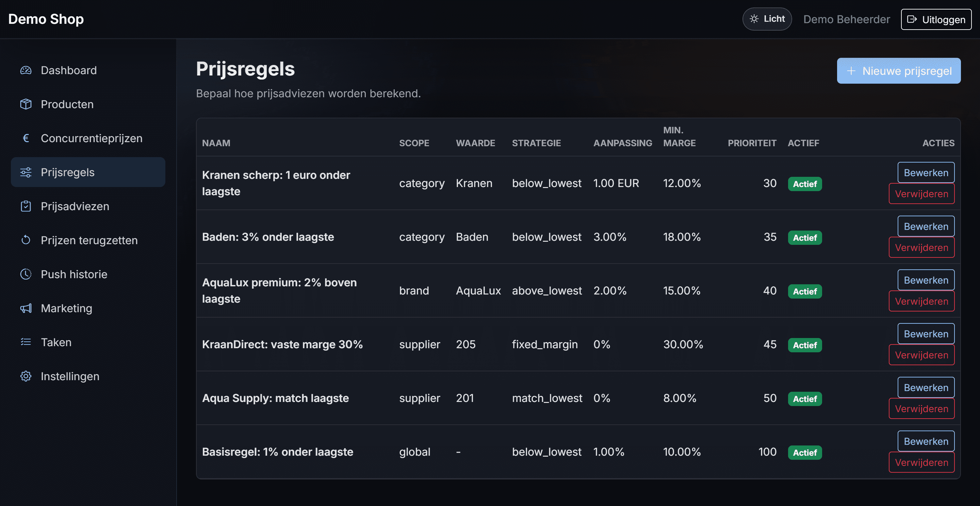980x506 pixels.
Task: Click the euro icon for Concurrentieprijzen
Action: (26, 138)
